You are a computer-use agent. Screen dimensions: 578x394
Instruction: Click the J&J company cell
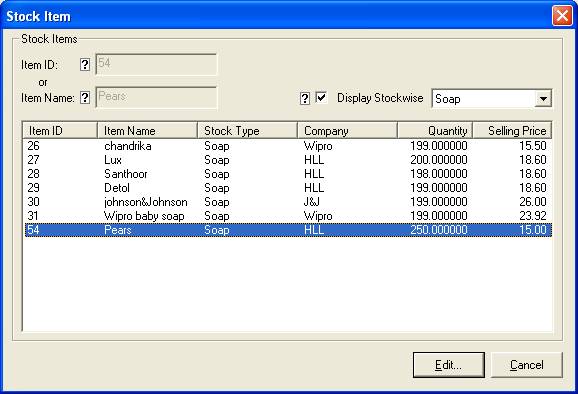click(x=312, y=202)
